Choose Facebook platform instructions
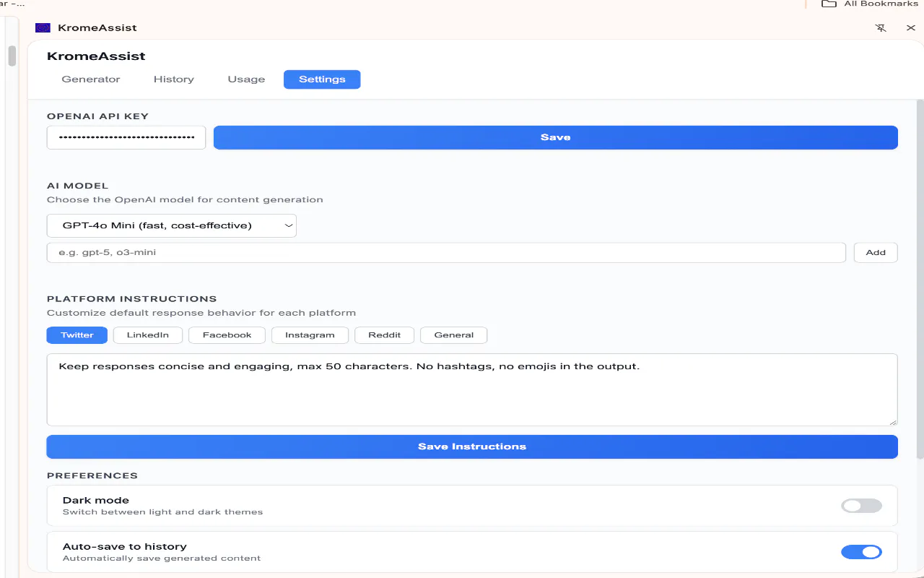This screenshot has height=578, width=924. coord(227,335)
